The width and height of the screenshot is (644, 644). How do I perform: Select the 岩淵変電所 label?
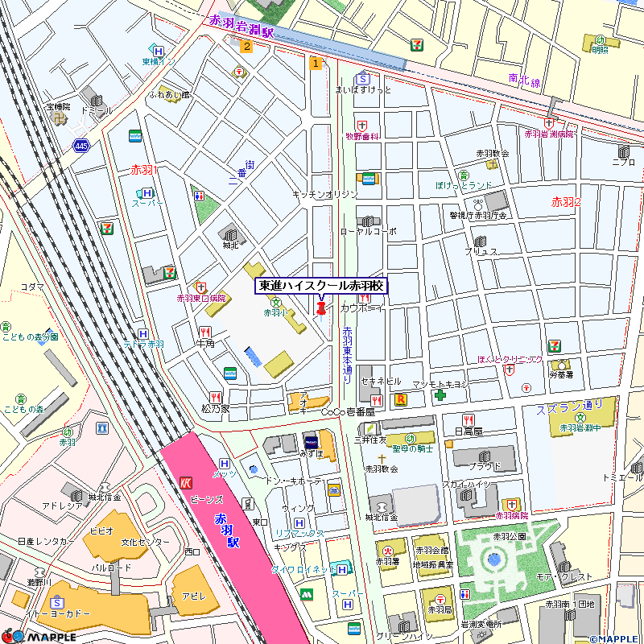pos(481,625)
